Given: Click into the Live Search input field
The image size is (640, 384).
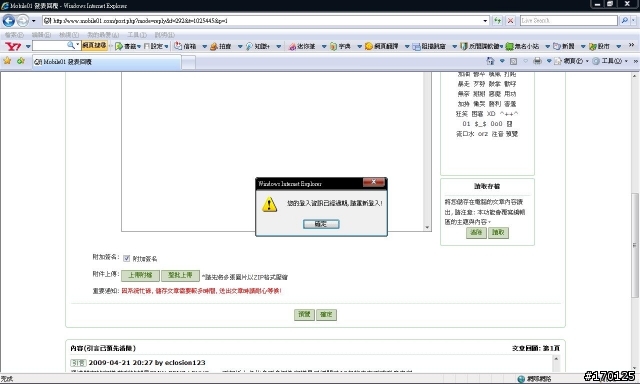Looking at the screenshot, I should pyautogui.click(x=568, y=20).
